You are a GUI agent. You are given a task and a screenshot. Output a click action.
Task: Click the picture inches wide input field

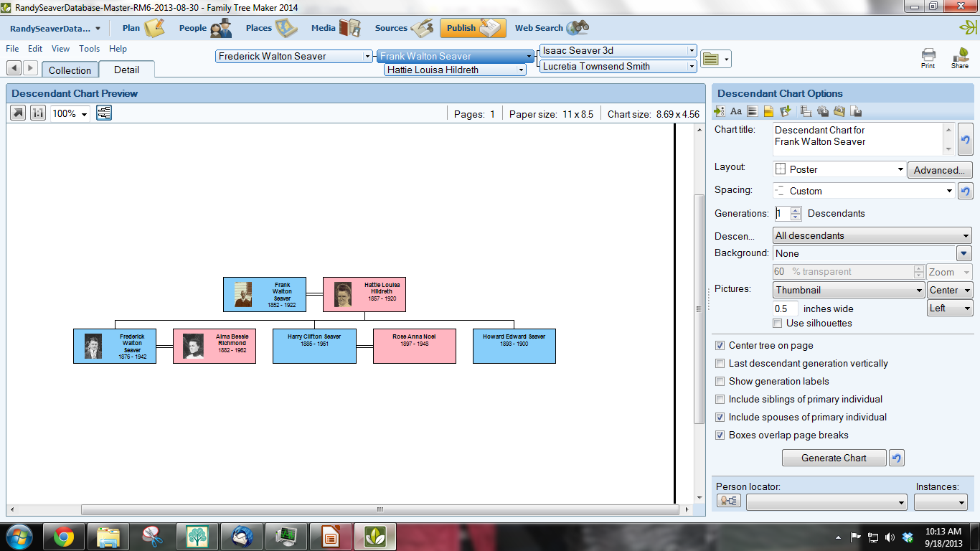[x=786, y=309]
